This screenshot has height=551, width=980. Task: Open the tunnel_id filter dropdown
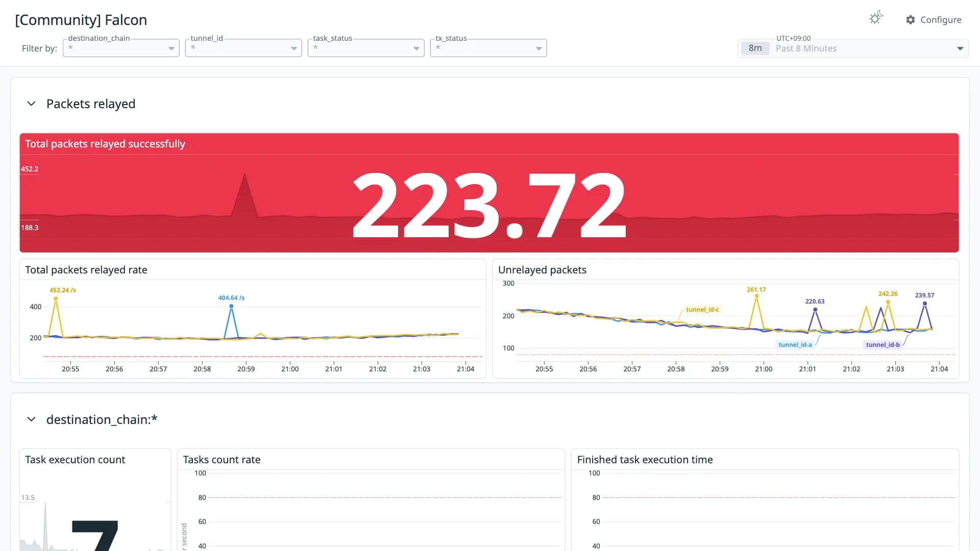243,48
